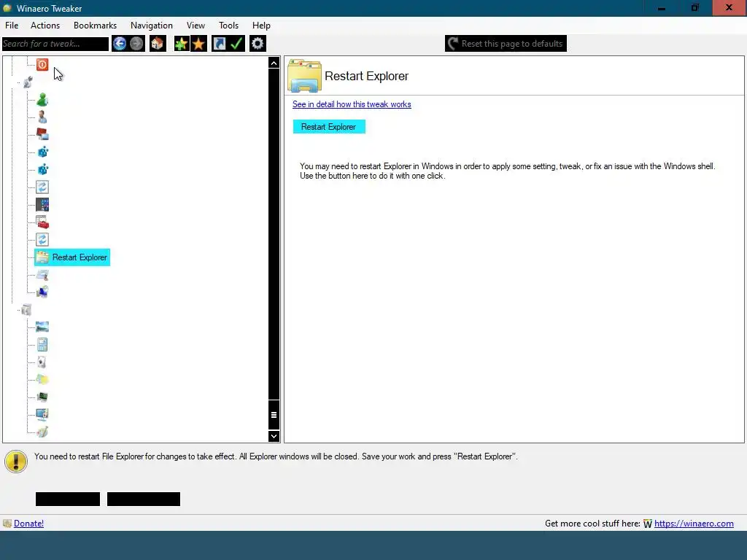This screenshot has height=560, width=747.
Task: Click the tree scrollbar down arrow
Action: [274, 436]
